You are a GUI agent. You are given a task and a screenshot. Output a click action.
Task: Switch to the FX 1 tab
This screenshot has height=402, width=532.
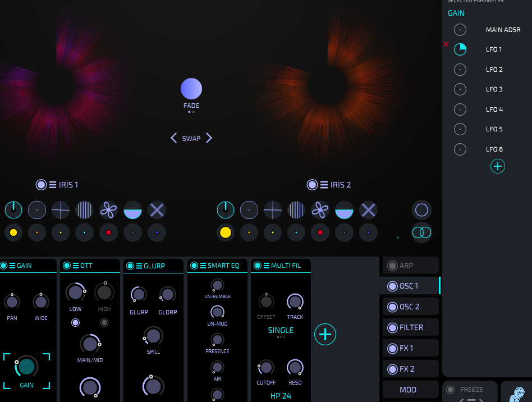click(411, 348)
